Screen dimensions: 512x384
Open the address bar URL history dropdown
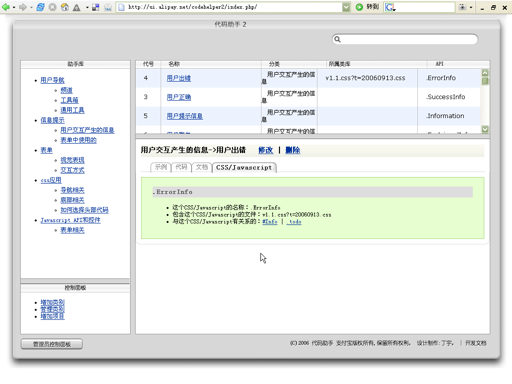point(346,7)
